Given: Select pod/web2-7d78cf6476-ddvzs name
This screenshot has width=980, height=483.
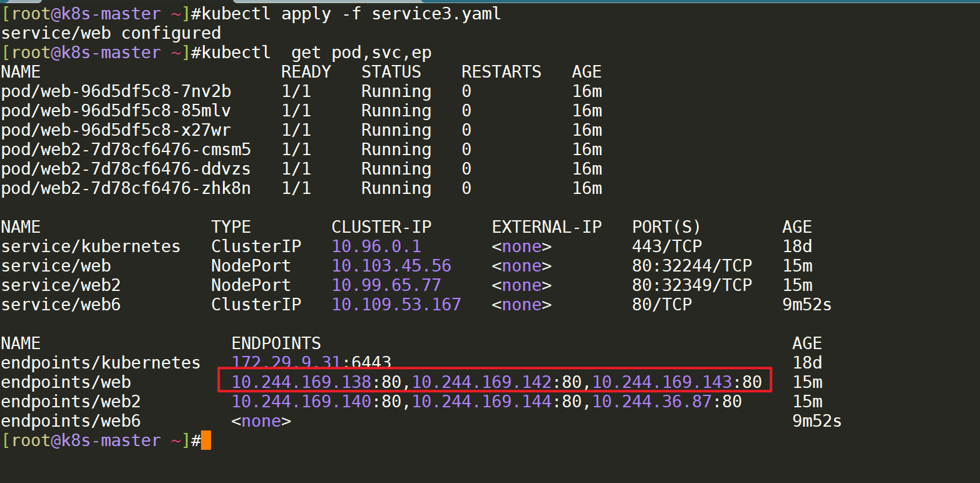Looking at the screenshot, I should click(126, 169).
